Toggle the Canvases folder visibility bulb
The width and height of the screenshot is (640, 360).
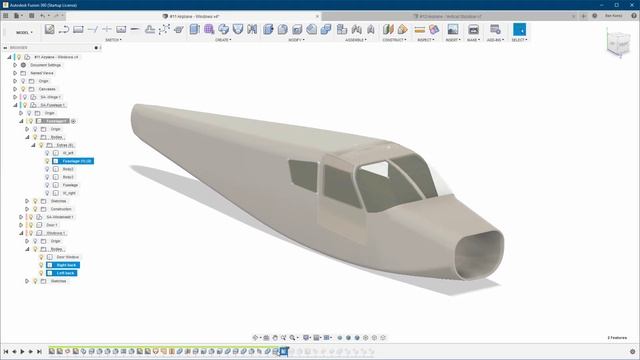click(23, 89)
